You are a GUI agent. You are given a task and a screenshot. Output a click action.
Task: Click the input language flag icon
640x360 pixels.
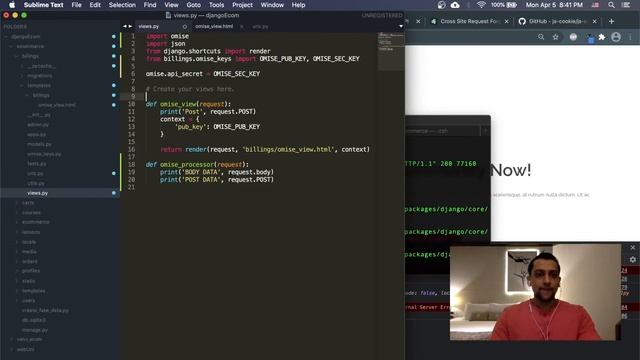595,5
